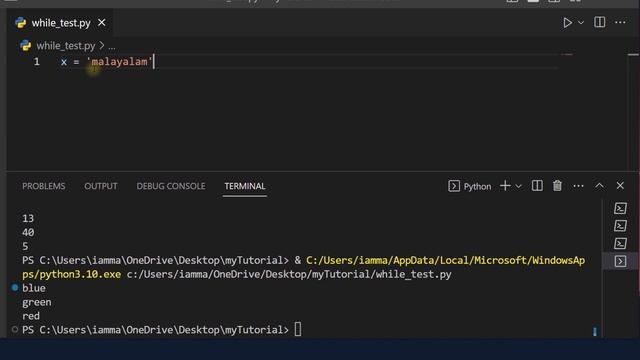The image size is (640, 360).
Task: Maximize panel size with chevron up
Action: pos(599,186)
